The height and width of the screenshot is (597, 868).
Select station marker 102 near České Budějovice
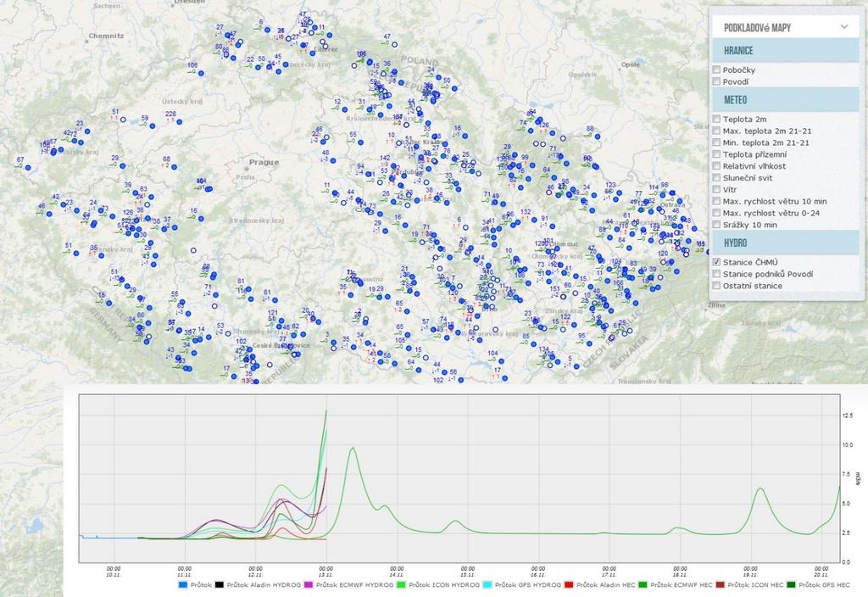pos(248,349)
